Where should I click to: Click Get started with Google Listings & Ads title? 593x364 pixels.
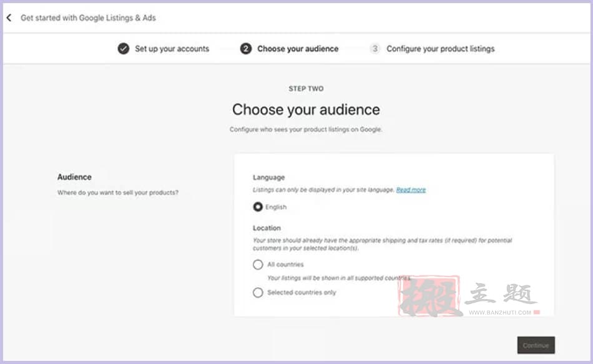[88, 17]
